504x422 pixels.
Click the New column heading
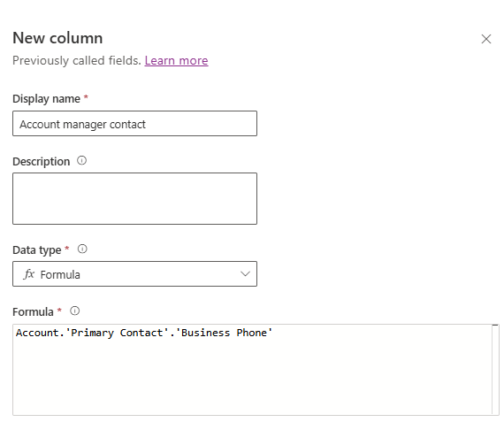(57, 38)
